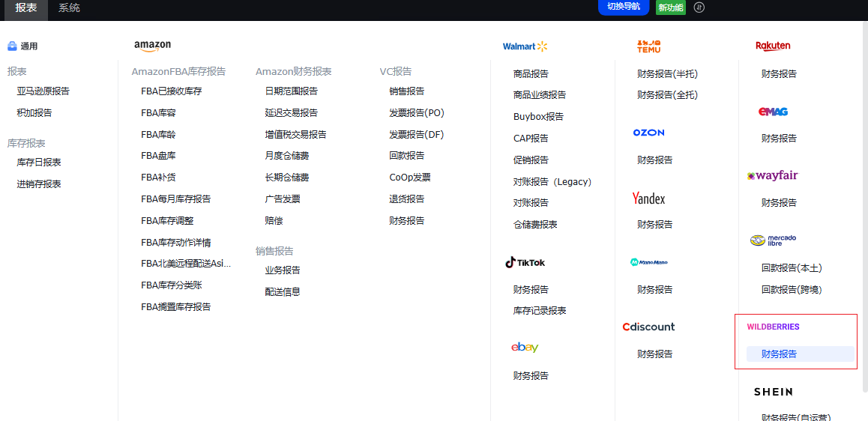Open 库存日报表
The width and height of the screenshot is (868, 421).
click(39, 162)
